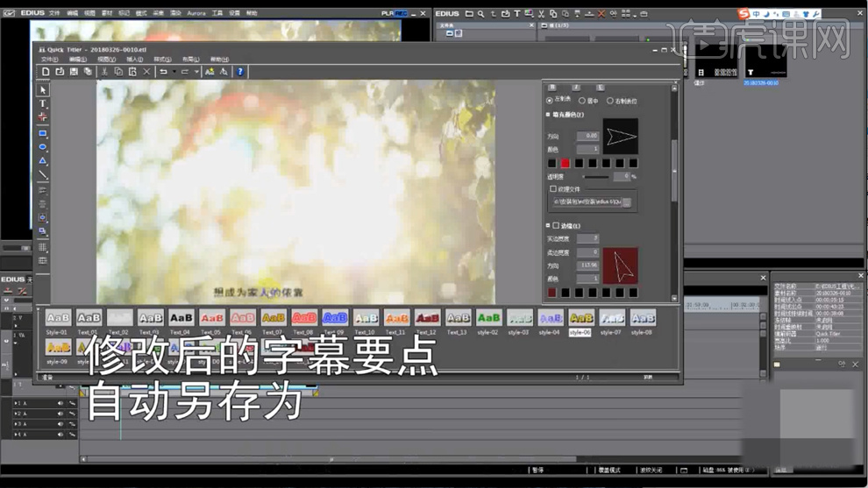Expand the 3 A audio track

[x=16, y=424]
